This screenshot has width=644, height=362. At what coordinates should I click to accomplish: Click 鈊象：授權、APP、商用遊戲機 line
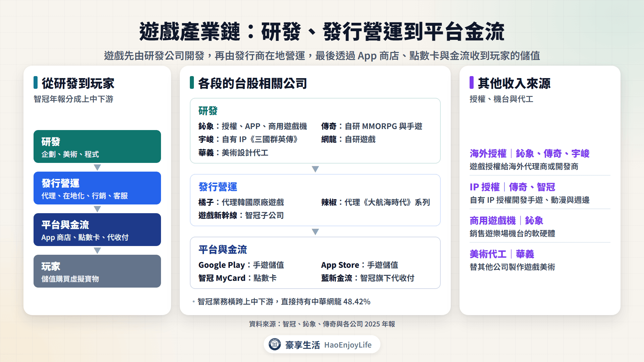tap(253, 126)
